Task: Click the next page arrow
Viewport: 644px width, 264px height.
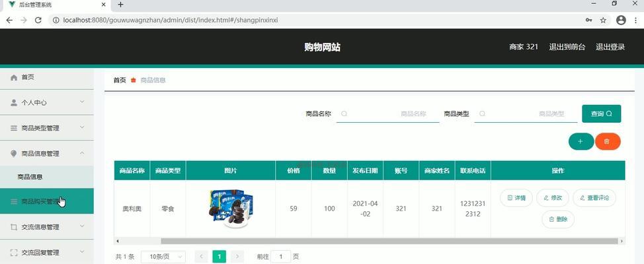Action: (237, 257)
